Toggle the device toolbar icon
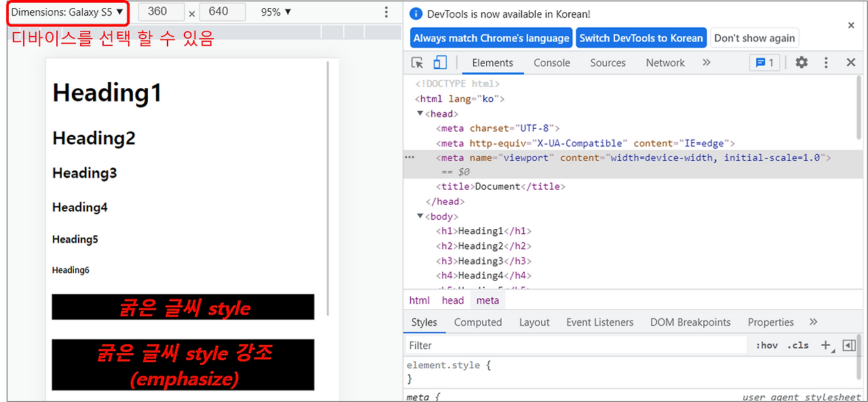This screenshot has width=868, height=402. (x=440, y=63)
